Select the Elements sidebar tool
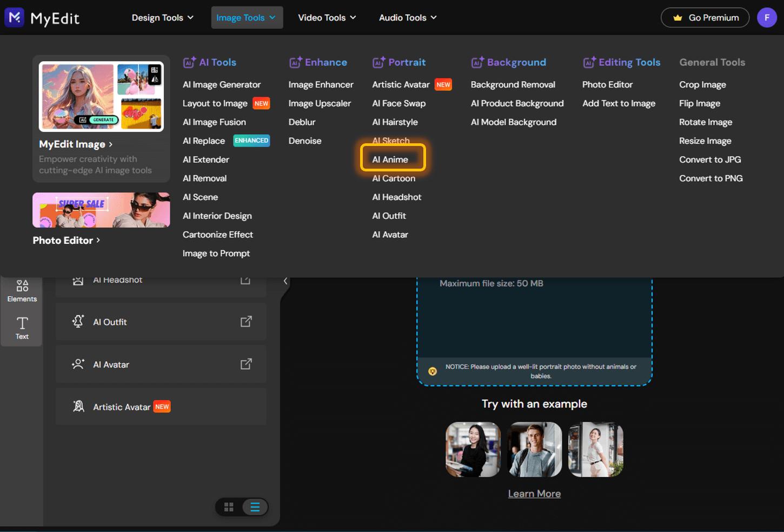Screen dimensions: 784x532 pos(22,291)
